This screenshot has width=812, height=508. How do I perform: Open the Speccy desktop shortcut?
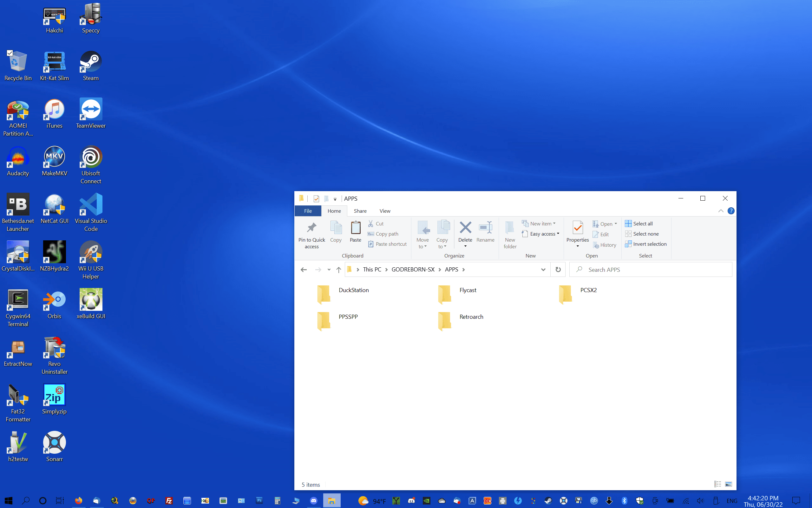tap(91, 18)
